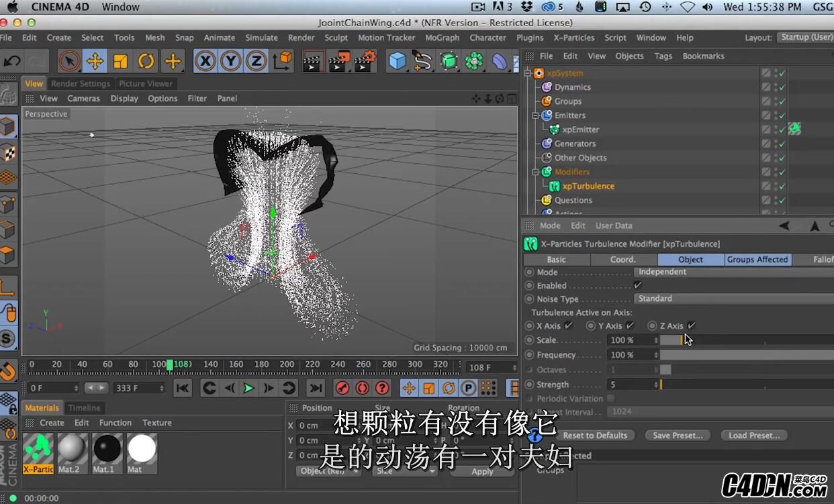Click the Scale parameter animation dot
This screenshot has width=834, height=504.
point(529,340)
